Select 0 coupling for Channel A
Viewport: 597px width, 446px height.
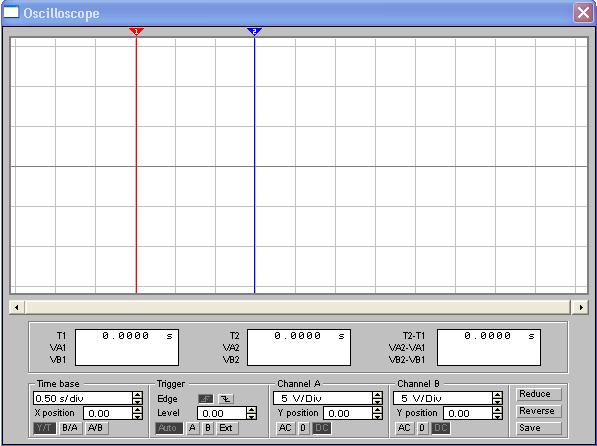coord(303,428)
